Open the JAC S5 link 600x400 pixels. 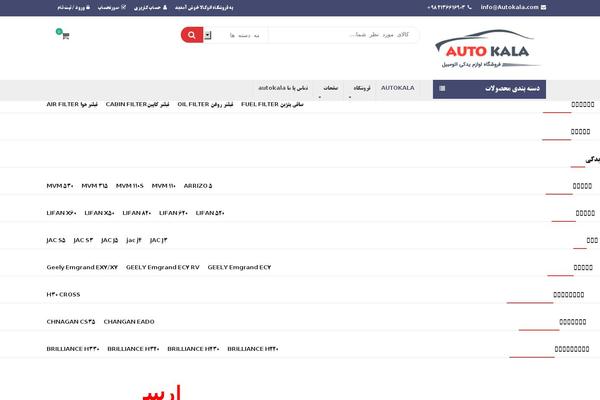pyautogui.click(x=56, y=240)
